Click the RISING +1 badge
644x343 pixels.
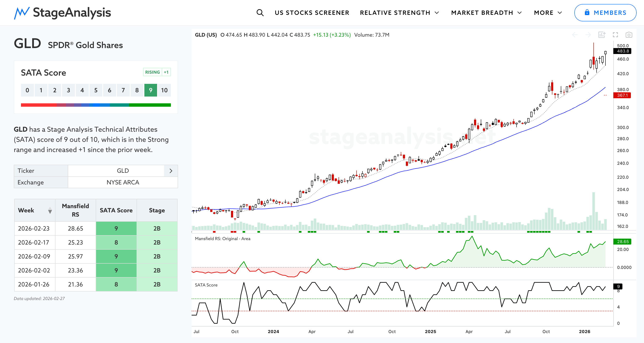click(x=157, y=72)
